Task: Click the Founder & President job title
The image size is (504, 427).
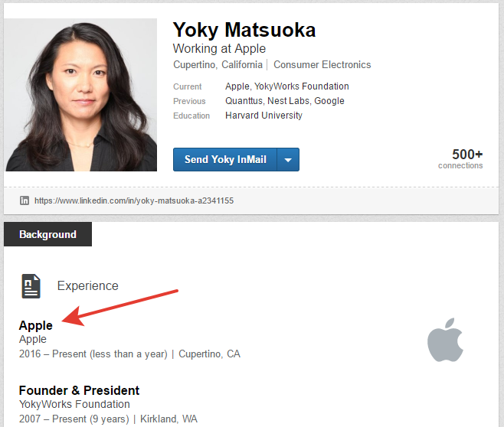Action: point(79,390)
